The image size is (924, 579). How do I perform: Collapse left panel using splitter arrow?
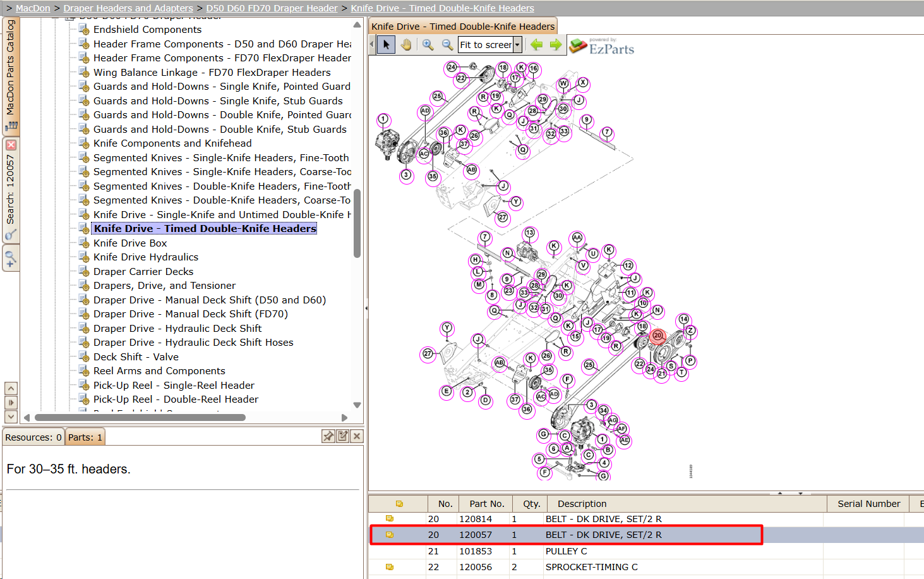(366, 308)
